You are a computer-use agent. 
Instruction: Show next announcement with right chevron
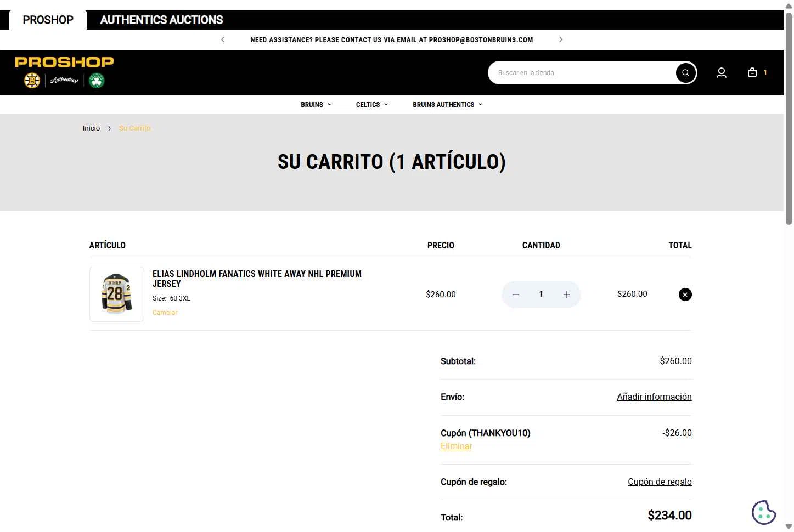tap(560, 39)
